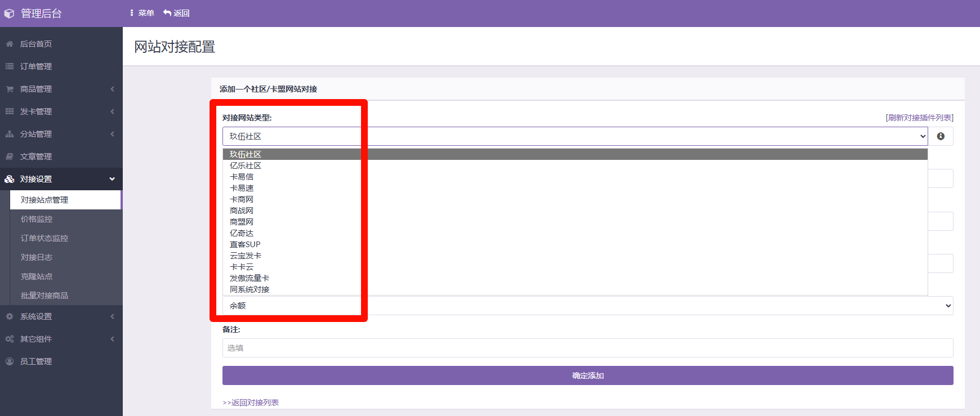Click the cubes icon beside 对接设置

(x=10, y=179)
